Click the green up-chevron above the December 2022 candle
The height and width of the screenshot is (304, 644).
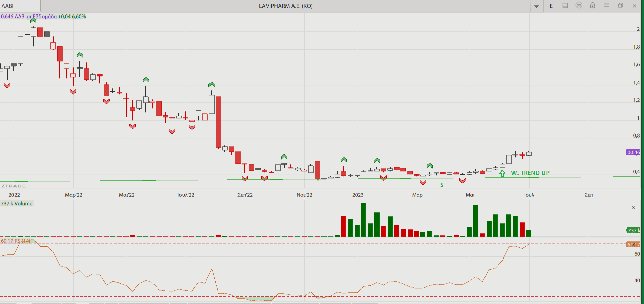coord(343,160)
